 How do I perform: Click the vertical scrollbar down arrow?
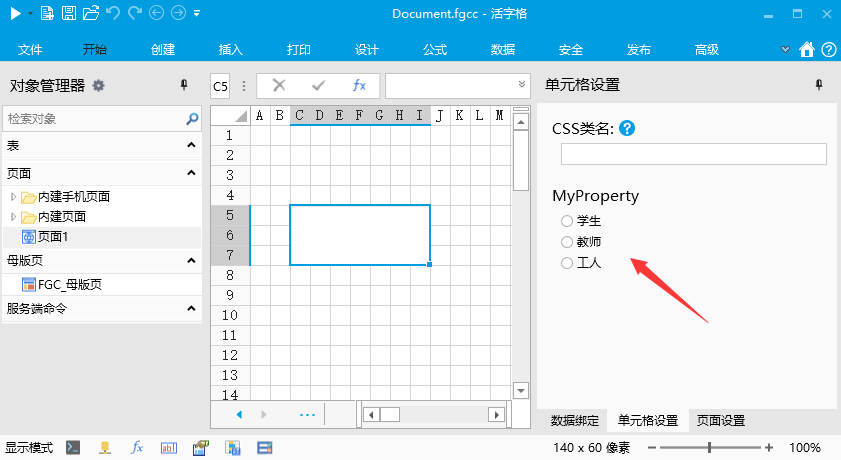521,390
